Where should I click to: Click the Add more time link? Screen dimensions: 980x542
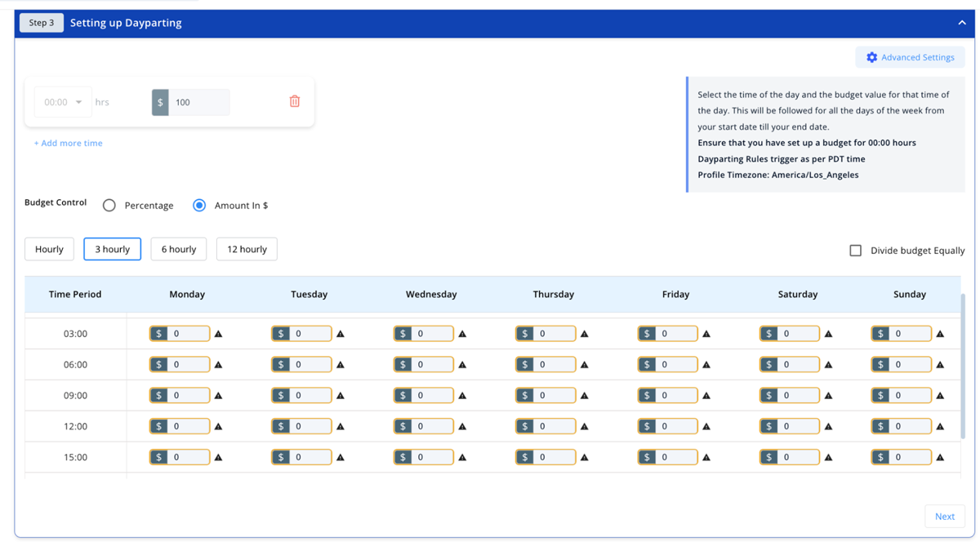[x=69, y=143]
